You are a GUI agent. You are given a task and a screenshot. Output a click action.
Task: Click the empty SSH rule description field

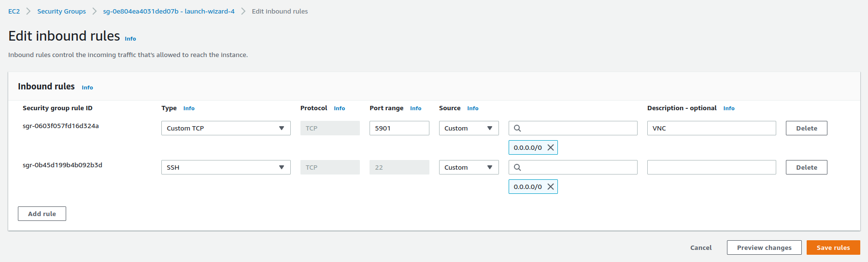coord(711,167)
